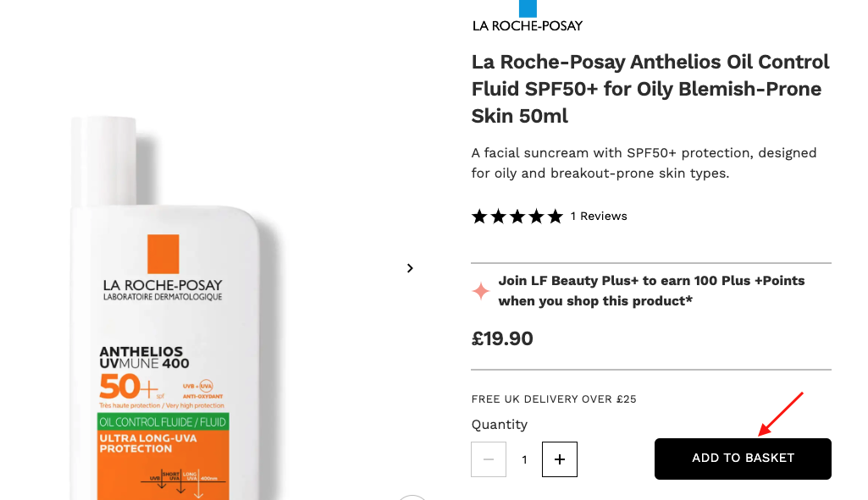Click the next image chevron arrow

click(410, 268)
